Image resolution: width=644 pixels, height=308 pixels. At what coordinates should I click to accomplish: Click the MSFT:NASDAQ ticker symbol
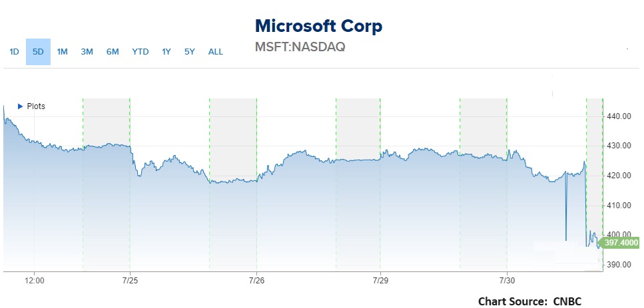tap(300, 48)
